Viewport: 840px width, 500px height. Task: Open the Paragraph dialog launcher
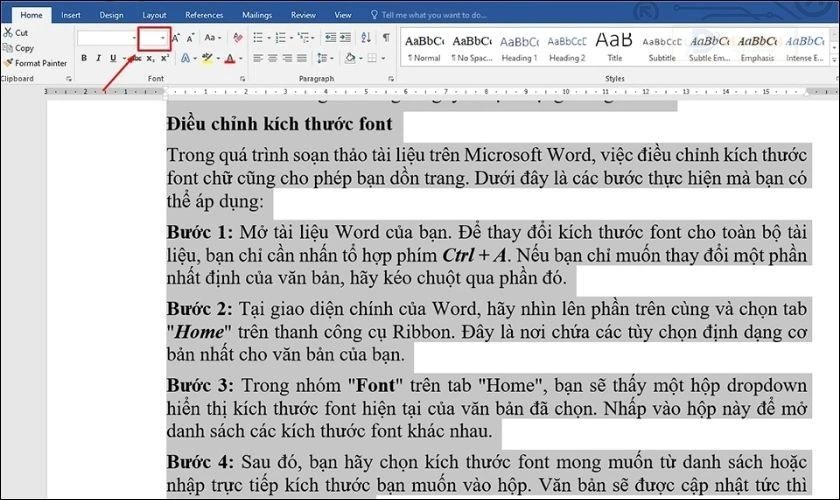(x=391, y=79)
